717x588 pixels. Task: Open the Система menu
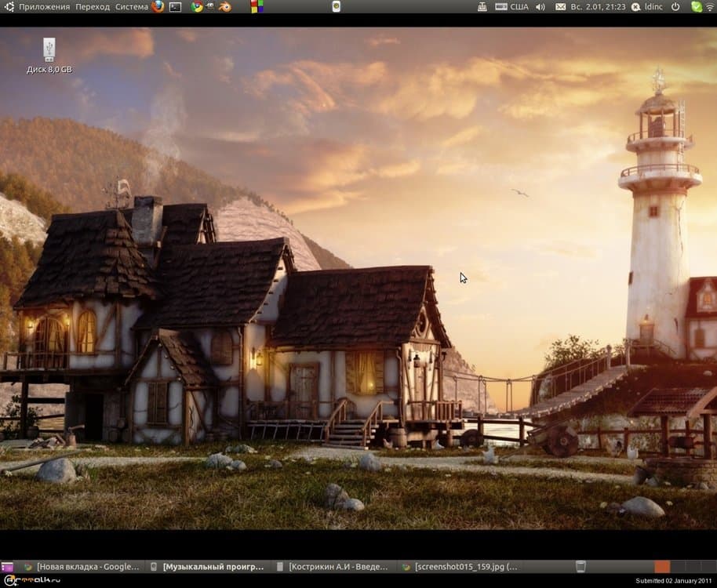click(131, 7)
